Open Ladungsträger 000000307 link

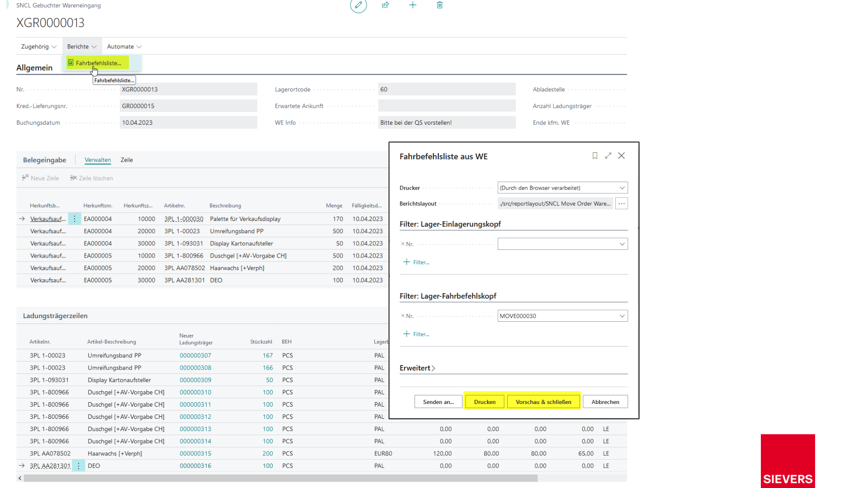[195, 356]
